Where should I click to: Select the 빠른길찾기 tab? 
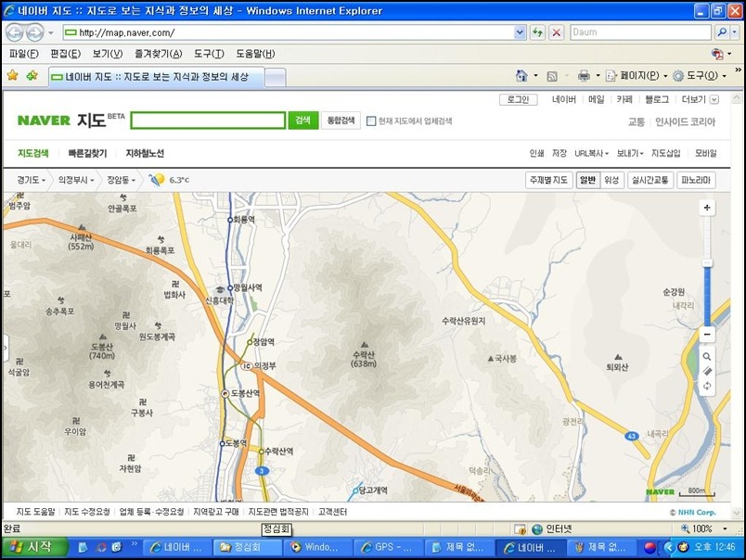[x=87, y=153]
